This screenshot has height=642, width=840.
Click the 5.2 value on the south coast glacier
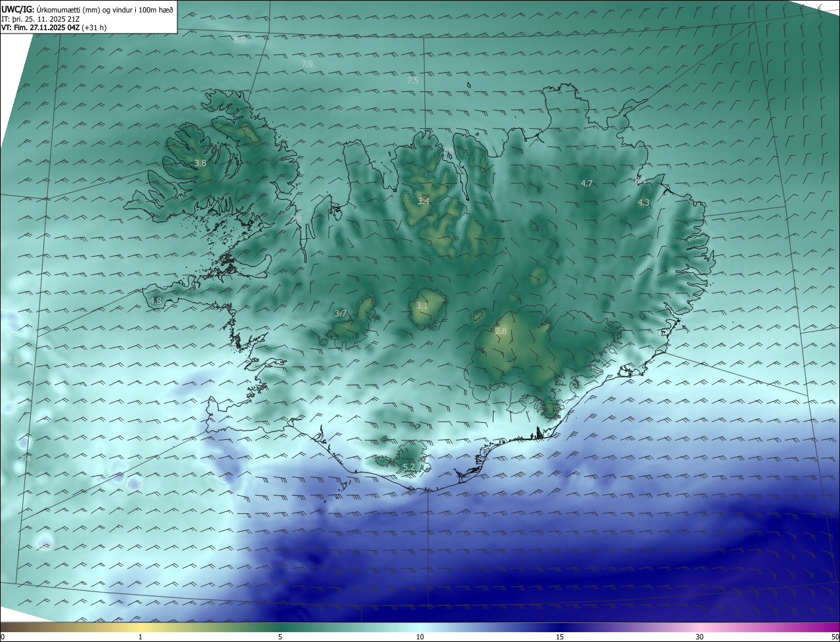coord(408,467)
